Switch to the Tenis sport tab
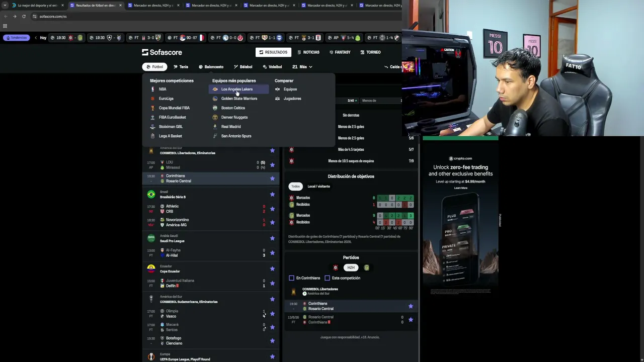Screen dimensions: 644x362 tap(181, 67)
